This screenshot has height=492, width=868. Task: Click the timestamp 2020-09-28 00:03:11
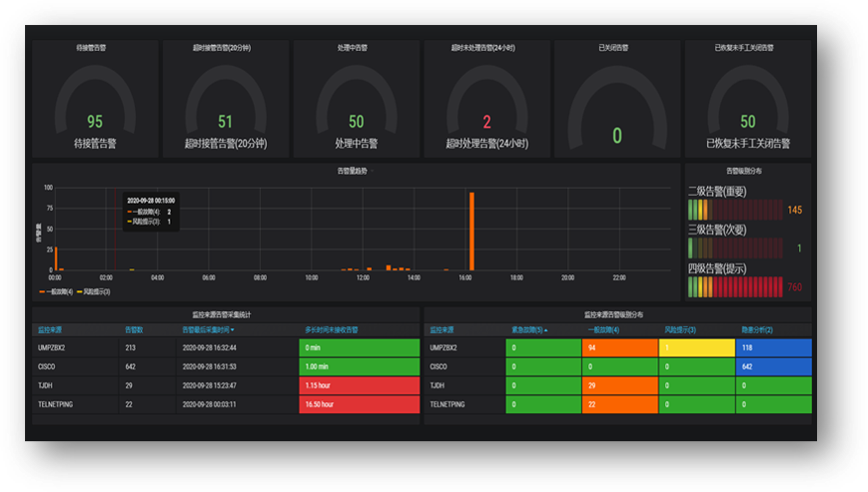pos(209,404)
